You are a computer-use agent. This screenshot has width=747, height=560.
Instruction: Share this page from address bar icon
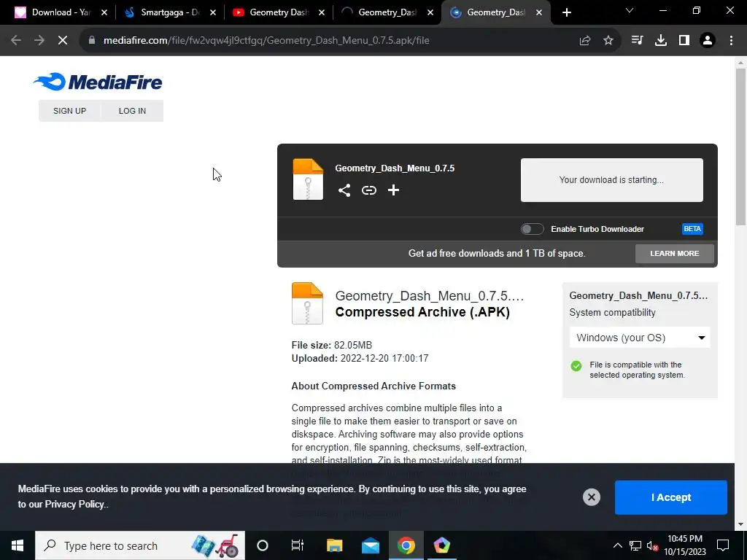pos(585,41)
